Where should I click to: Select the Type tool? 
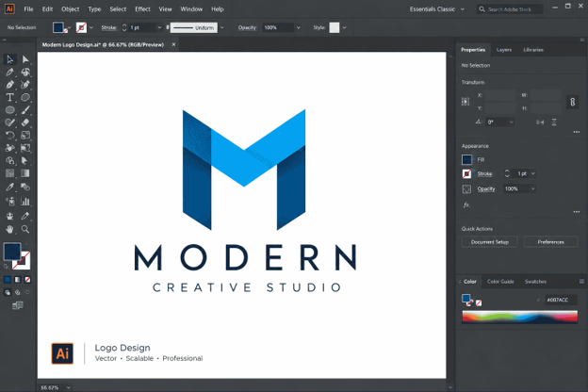point(9,98)
